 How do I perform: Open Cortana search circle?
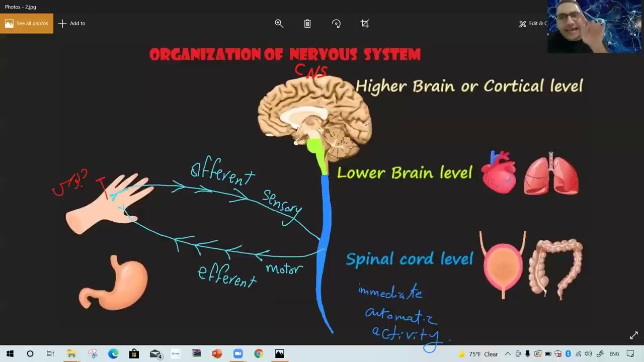coord(30,354)
